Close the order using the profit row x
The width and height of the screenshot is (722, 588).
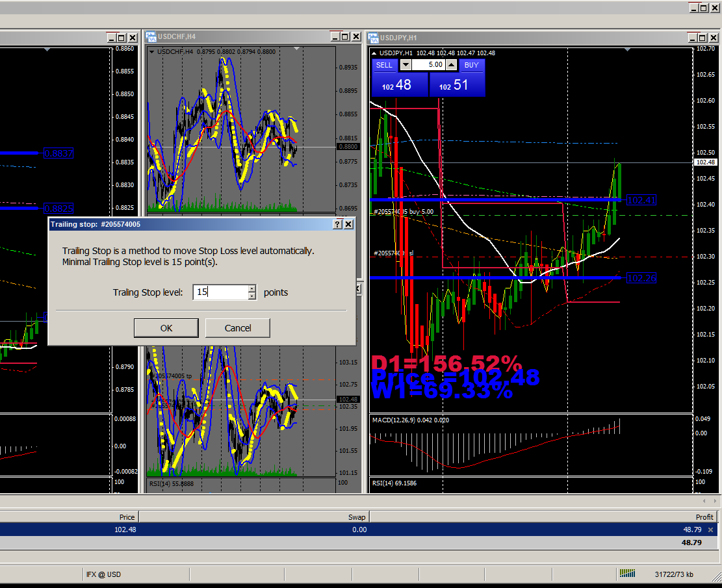[x=710, y=530]
